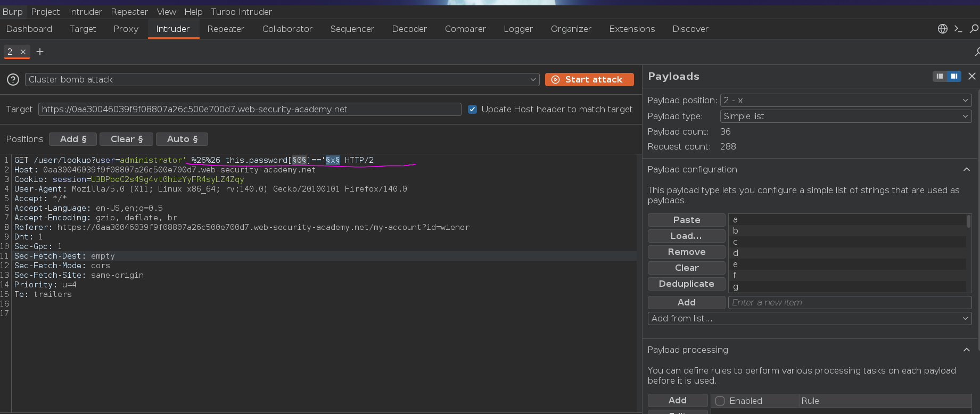Click the User-Agent header line
The height and width of the screenshot is (414, 980).
(x=211, y=189)
